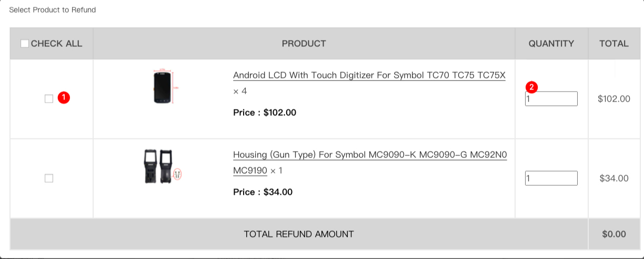Open Android LCD With Touch Digitizer link
644x259 pixels.
(369, 75)
